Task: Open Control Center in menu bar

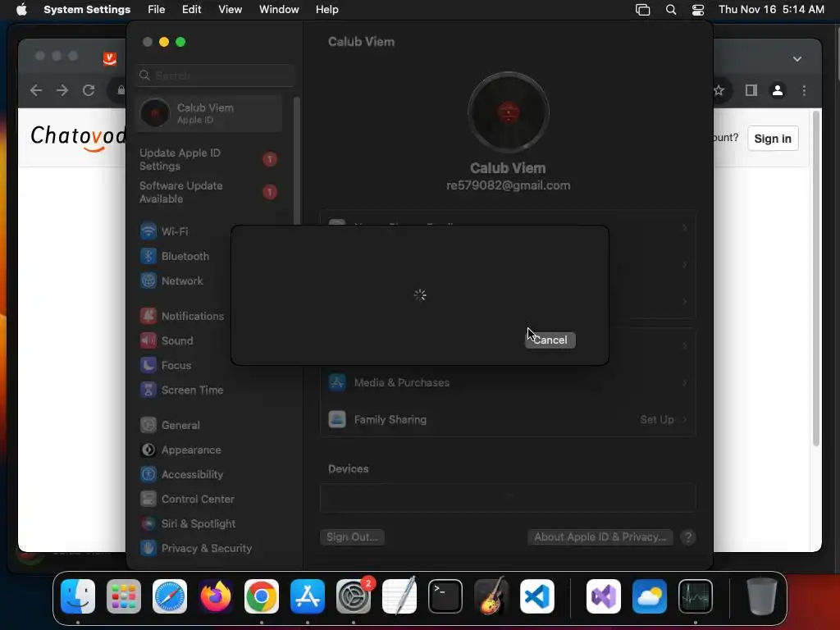Action: [x=698, y=10]
